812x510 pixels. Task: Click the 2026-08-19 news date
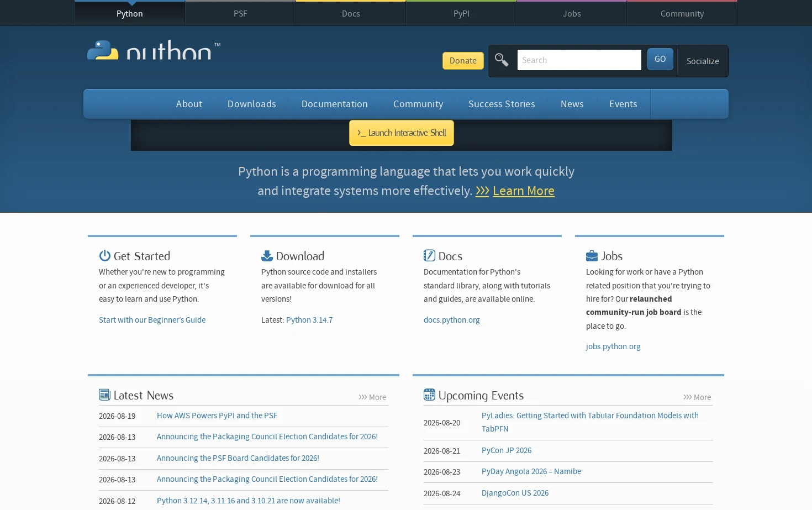pos(117,416)
